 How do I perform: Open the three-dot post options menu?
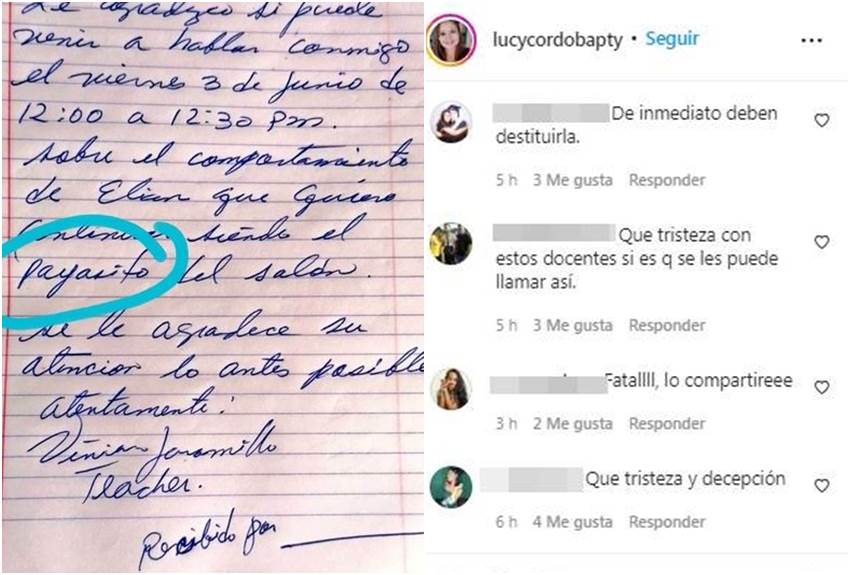pos(811,41)
